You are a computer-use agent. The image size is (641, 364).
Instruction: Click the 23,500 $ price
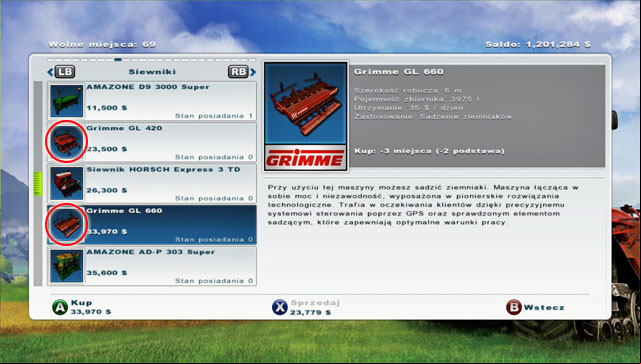(x=107, y=149)
